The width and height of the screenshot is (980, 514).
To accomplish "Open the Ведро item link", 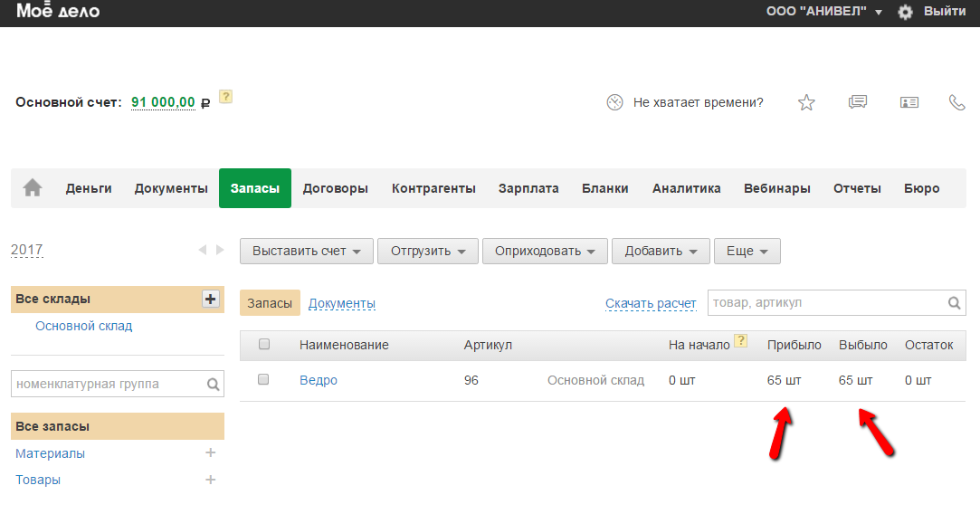I will (x=319, y=380).
